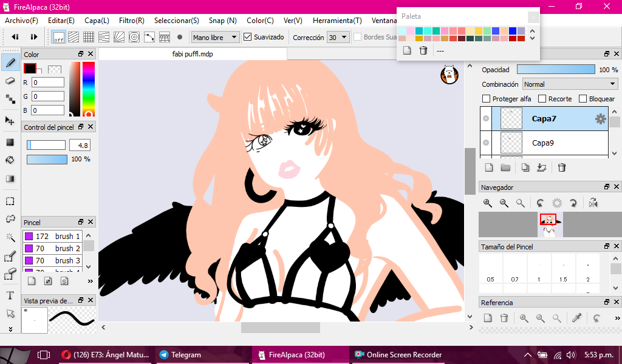
Task: Create new layer folder
Action: point(505,167)
